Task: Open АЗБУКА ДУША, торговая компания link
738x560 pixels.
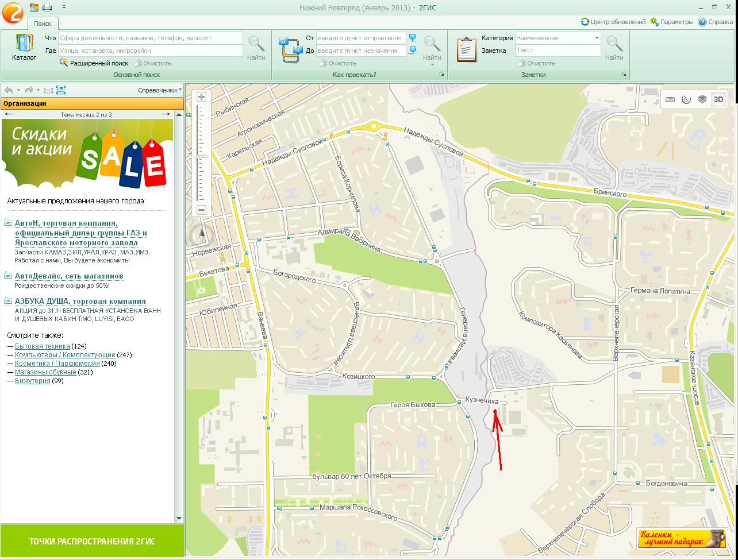Action: click(80, 301)
